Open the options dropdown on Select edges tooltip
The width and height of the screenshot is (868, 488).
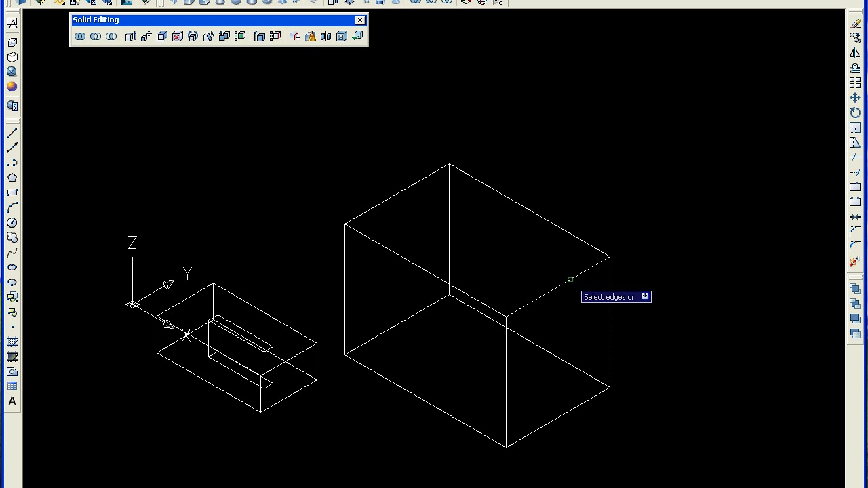click(x=645, y=296)
